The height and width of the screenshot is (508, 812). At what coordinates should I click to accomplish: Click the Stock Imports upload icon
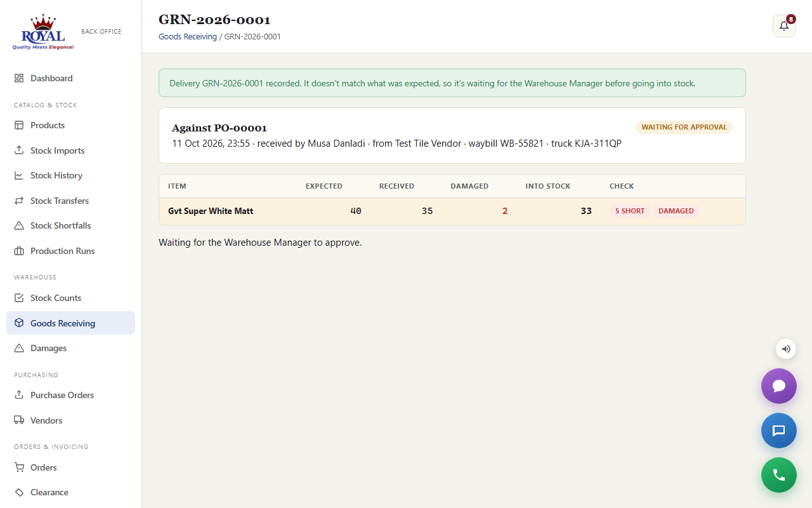[x=19, y=150]
